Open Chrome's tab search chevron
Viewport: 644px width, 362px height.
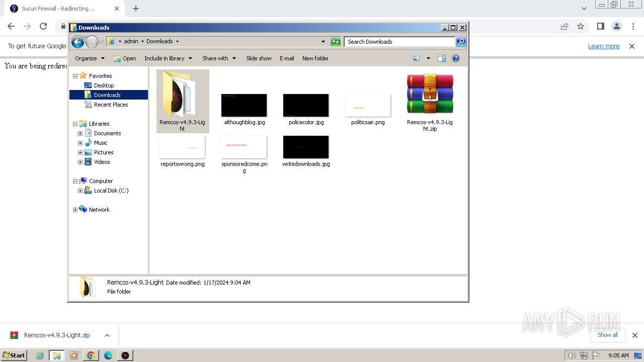pos(584,9)
